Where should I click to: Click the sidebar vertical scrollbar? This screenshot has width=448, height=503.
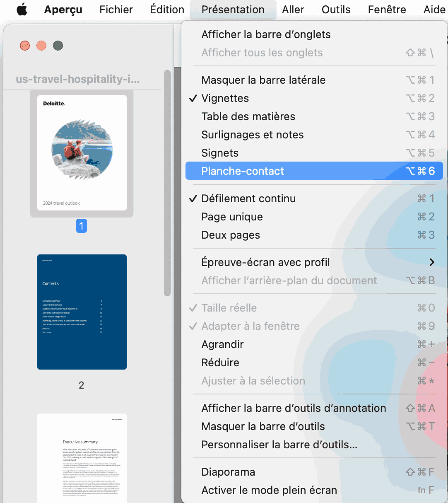click(x=167, y=183)
